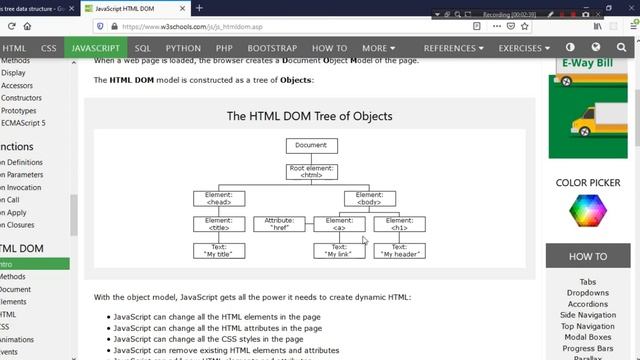
Task: Click recorder toolbar camera snapshot icon
Action: point(586,14)
